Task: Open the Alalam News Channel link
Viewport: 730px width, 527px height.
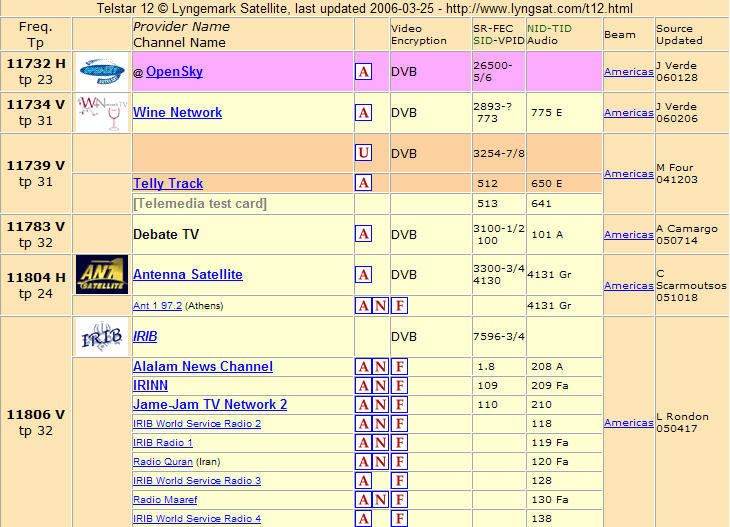Action: (203, 366)
